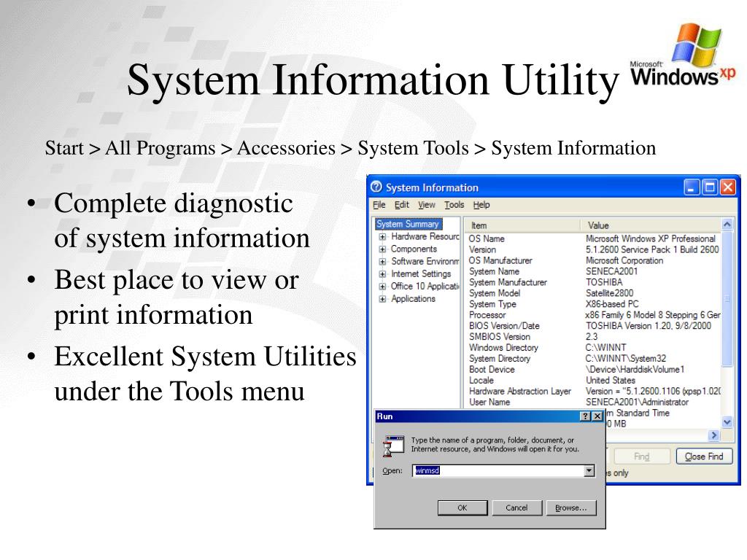Click Browse... in the Run dialog
The height and width of the screenshot is (560, 747).
coord(571,507)
